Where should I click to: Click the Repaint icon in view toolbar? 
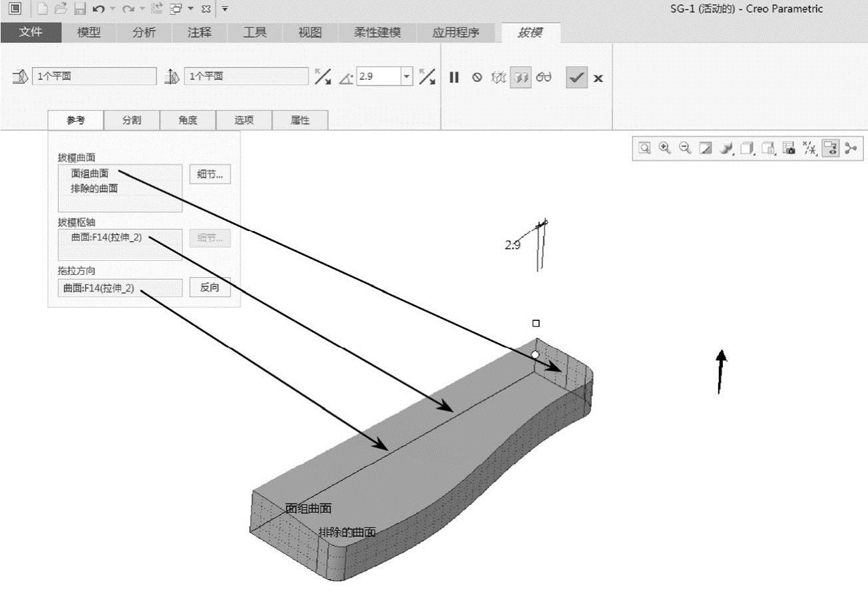(x=705, y=148)
